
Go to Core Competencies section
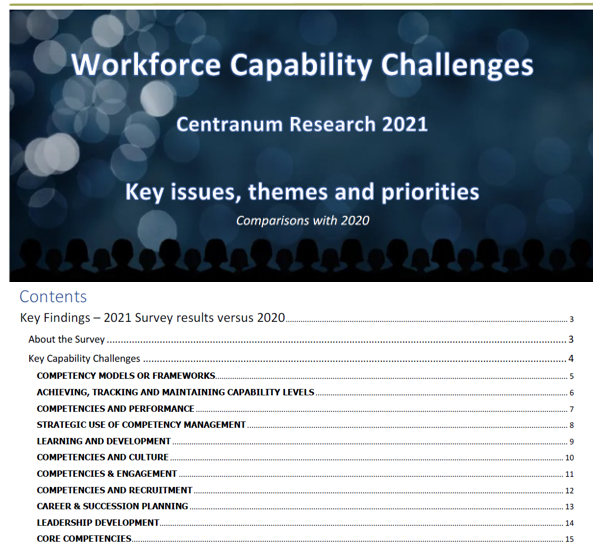[305, 539]
